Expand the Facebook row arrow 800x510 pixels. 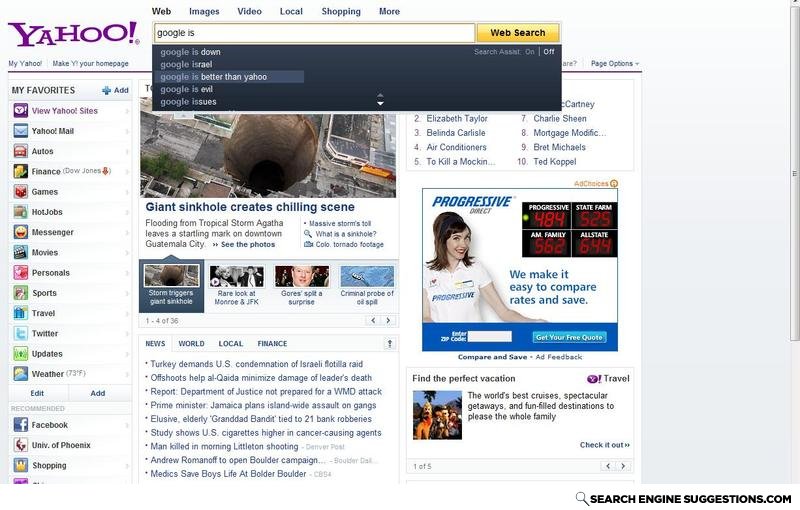127,425
